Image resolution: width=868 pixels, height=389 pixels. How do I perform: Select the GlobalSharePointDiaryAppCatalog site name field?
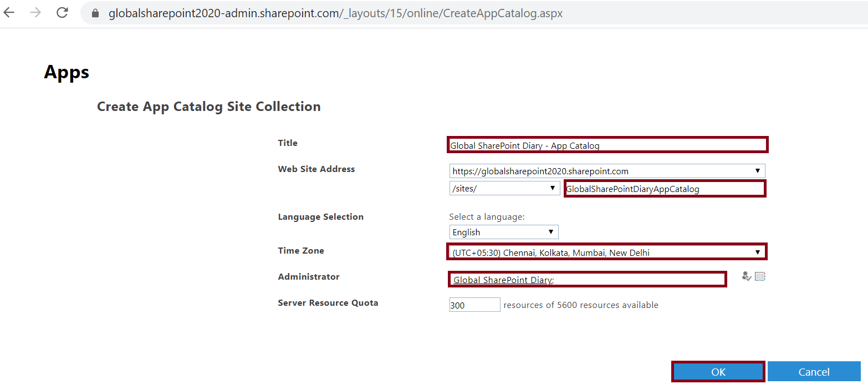click(x=664, y=189)
